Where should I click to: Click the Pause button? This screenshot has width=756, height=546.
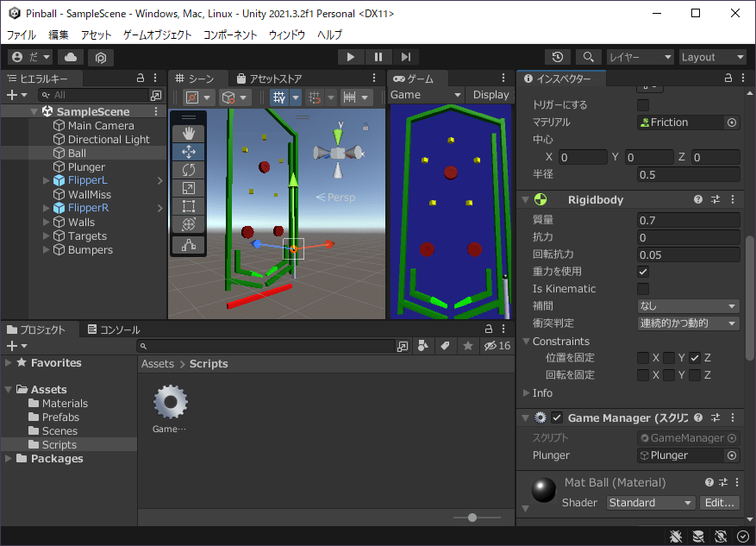[x=378, y=57]
